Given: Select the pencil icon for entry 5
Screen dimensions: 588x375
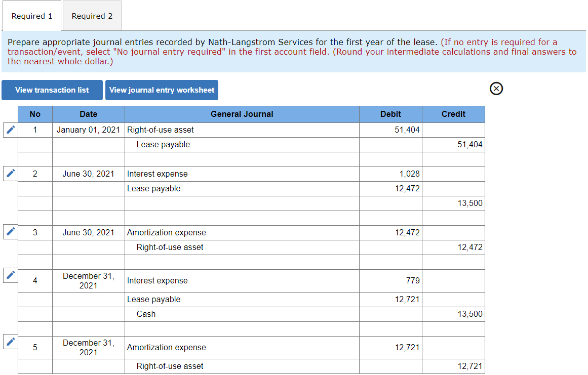Looking at the screenshot, I should pos(10,342).
